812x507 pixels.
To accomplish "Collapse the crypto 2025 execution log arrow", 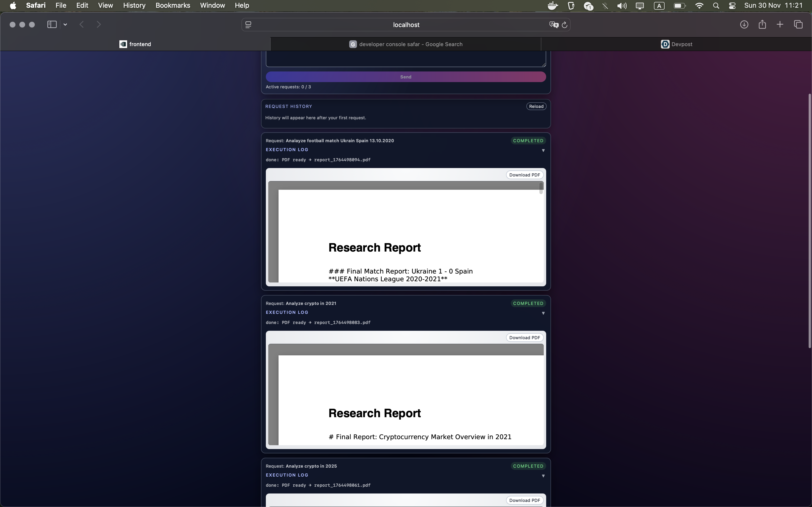I will pyautogui.click(x=543, y=476).
